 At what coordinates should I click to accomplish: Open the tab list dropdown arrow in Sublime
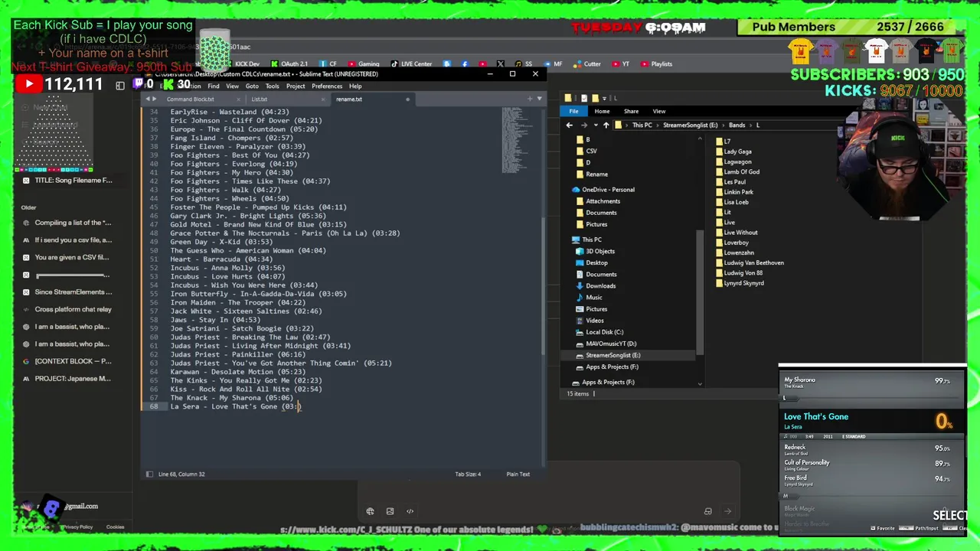pos(539,99)
